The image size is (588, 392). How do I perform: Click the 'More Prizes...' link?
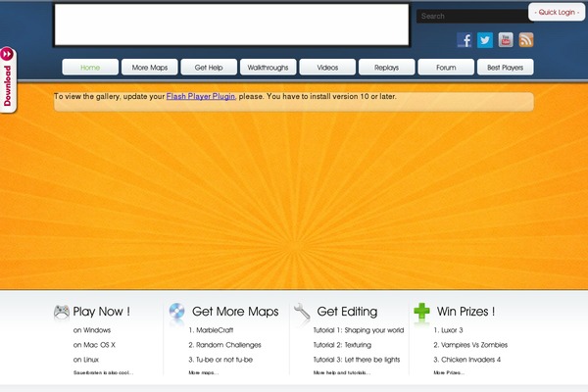coord(449,372)
